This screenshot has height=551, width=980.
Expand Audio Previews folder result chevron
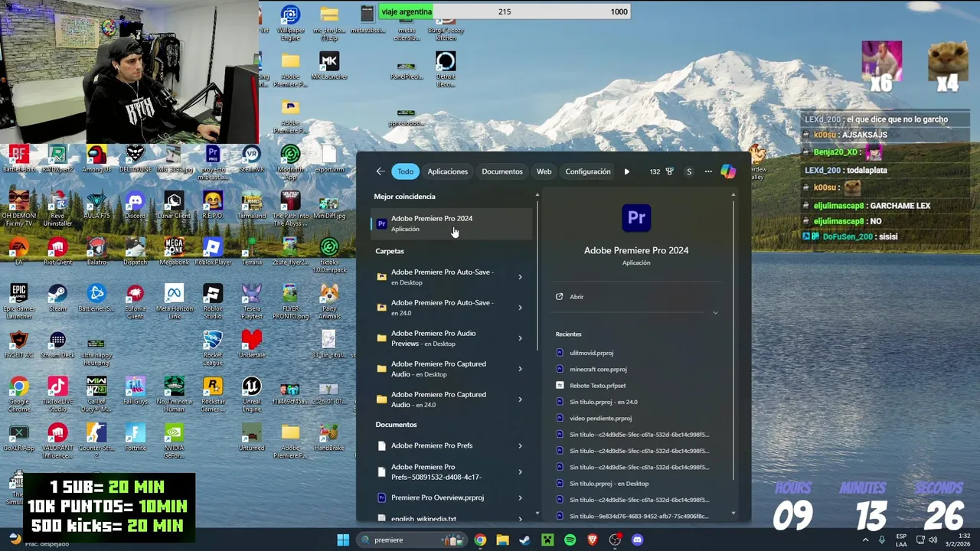[x=520, y=338]
